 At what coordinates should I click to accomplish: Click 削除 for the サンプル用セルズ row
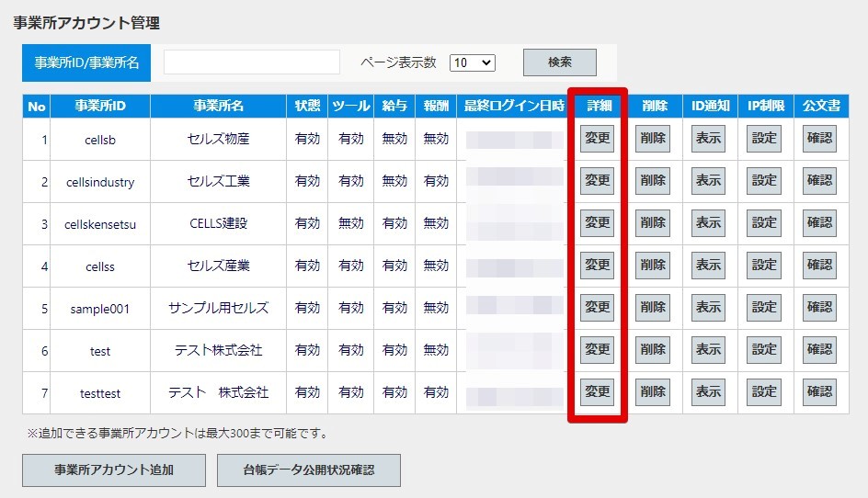point(653,308)
